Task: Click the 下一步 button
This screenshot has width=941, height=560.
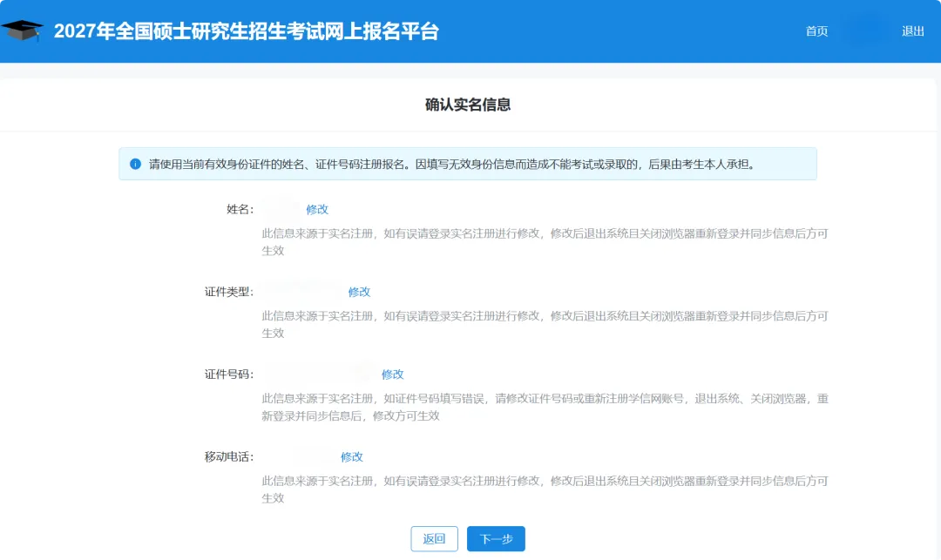Action: [496, 538]
